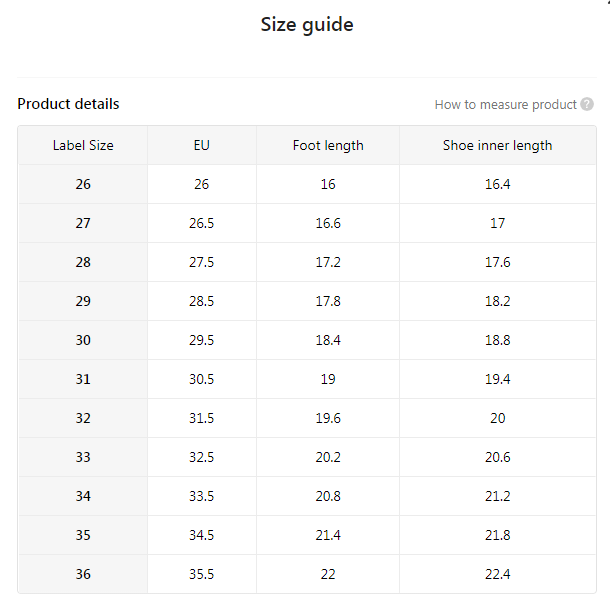The width and height of the screenshot is (610, 602).
Task: Click the EU column header
Action: pyautogui.click(x=202, y=145)
